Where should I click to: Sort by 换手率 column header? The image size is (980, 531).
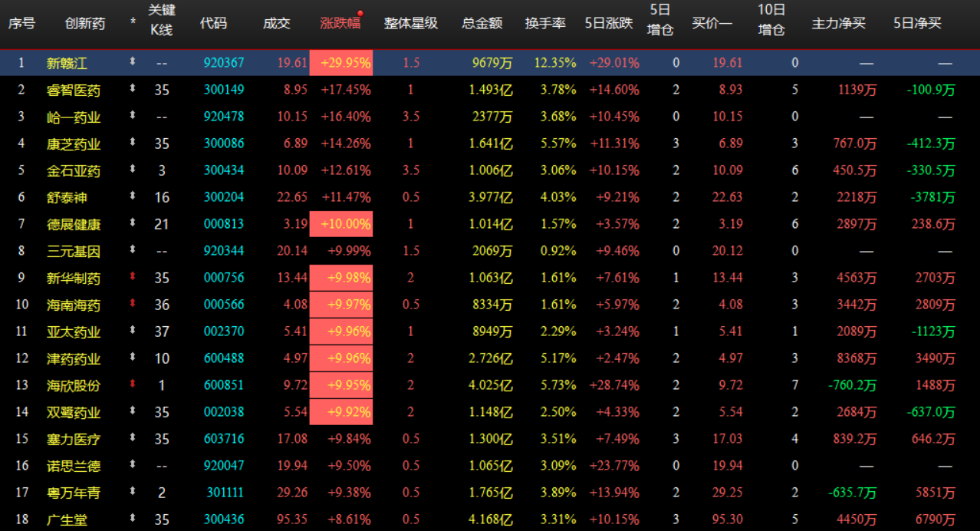(x=545, y=23)
